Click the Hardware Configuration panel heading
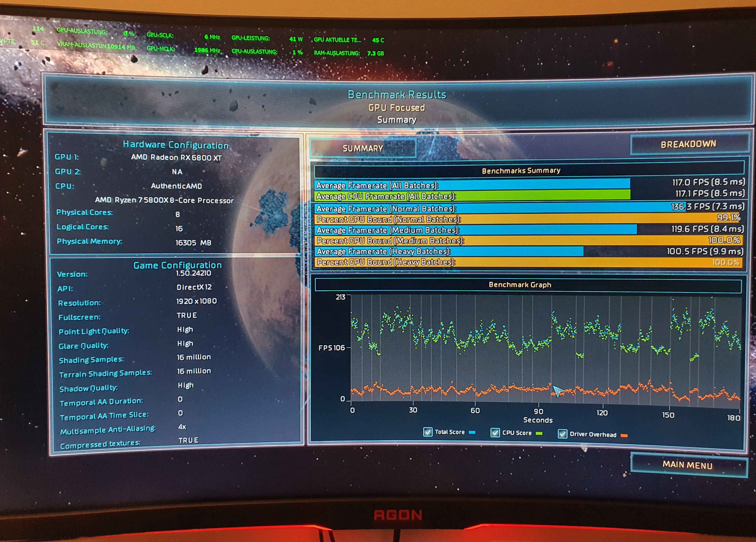This screenshot has width=756, height=542. pos(176,145)
